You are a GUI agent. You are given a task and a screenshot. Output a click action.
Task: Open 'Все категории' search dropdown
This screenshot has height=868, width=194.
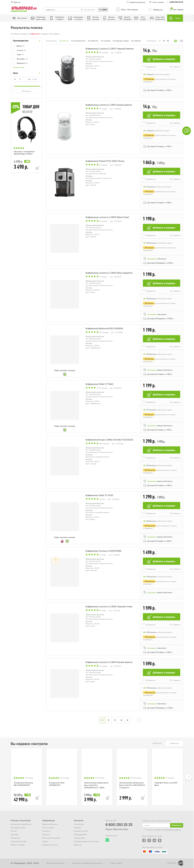pos(89,10)
